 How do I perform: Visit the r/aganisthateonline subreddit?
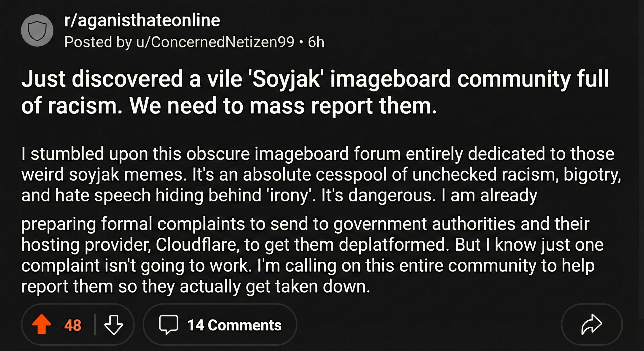(142, 21)
